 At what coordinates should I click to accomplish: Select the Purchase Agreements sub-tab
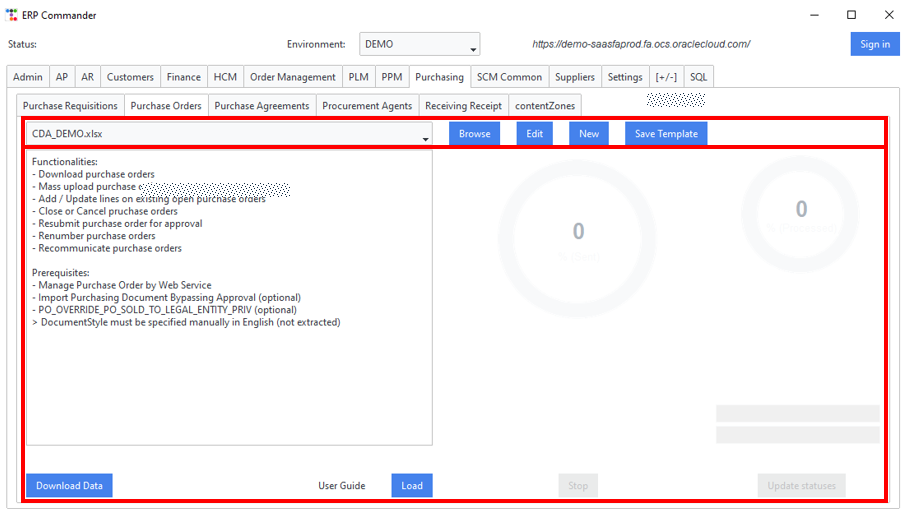pos(262,106)
